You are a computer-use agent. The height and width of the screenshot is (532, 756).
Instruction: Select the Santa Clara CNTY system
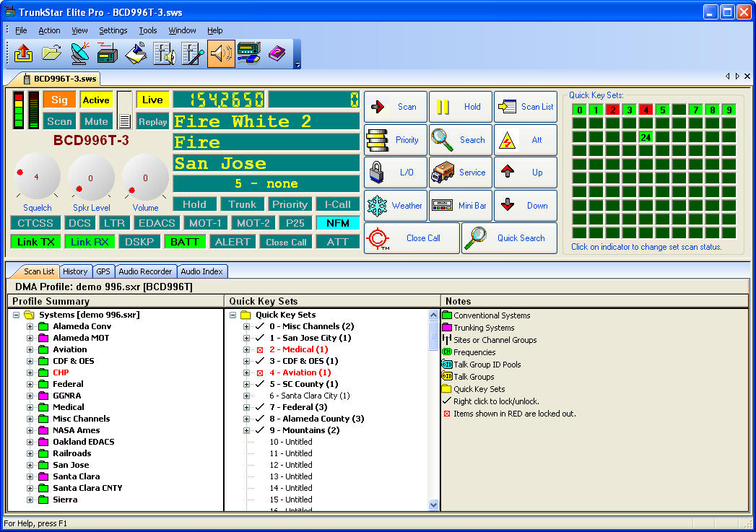point(87,488)
